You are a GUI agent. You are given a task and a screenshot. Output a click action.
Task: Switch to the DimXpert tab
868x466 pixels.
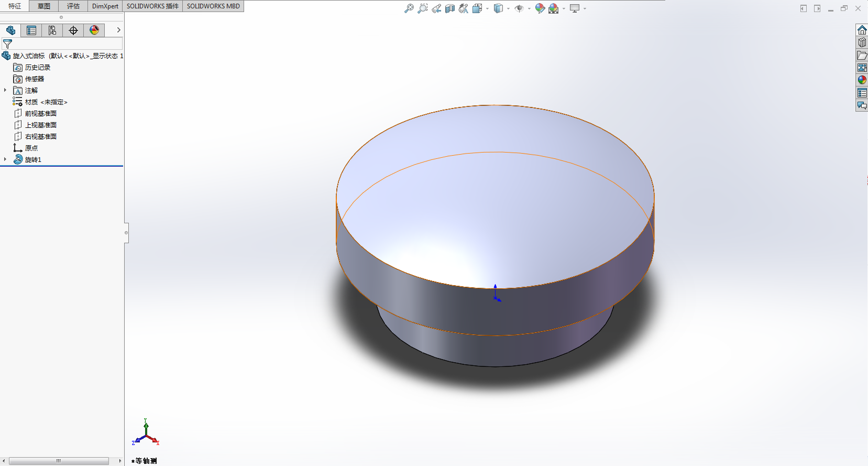105,6
